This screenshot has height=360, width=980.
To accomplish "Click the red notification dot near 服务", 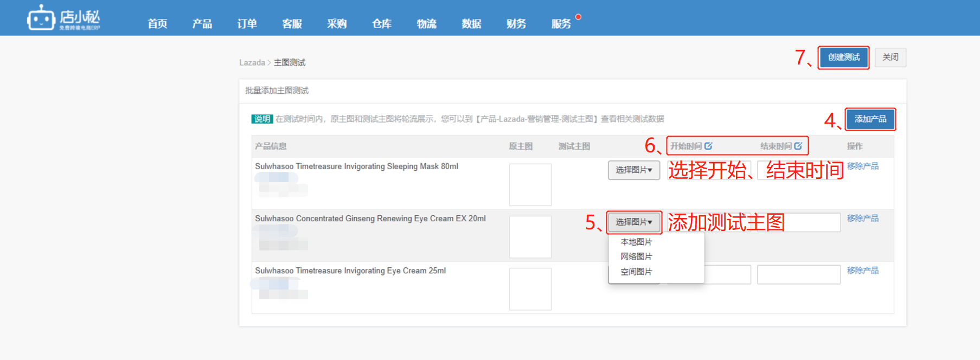I will click(578, 17).
